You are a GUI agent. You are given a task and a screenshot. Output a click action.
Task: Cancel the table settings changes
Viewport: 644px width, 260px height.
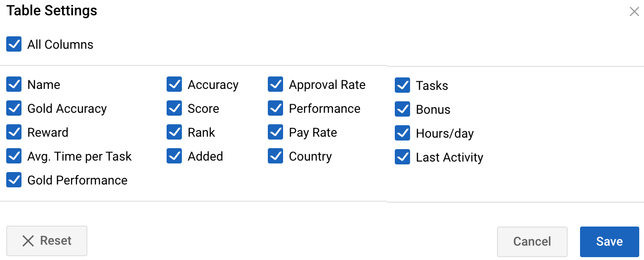(532, 242)
